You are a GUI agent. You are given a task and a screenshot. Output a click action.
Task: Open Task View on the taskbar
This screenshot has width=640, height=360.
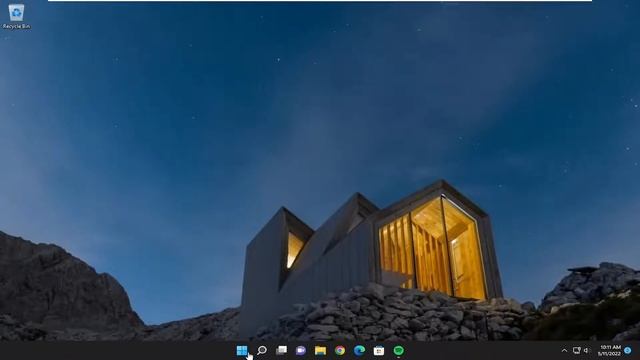click(281, 350)
